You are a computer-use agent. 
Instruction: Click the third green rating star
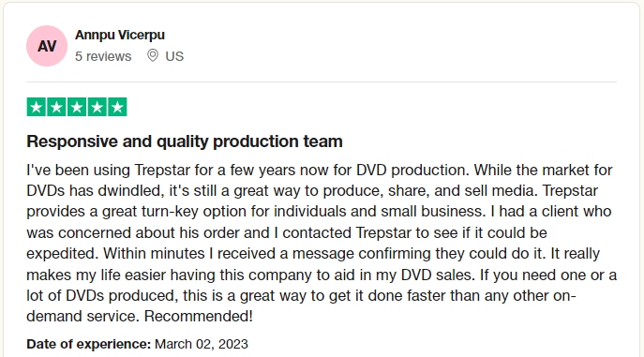tap(77, 107)
